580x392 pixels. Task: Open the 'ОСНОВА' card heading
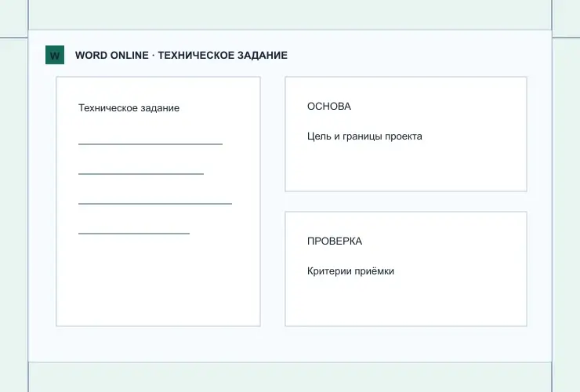[x=329, y=107]
